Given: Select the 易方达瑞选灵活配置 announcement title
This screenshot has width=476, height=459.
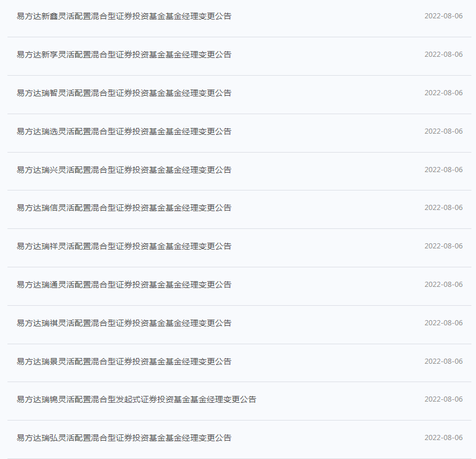Looking at the screenshot, I should coord(124,131).
